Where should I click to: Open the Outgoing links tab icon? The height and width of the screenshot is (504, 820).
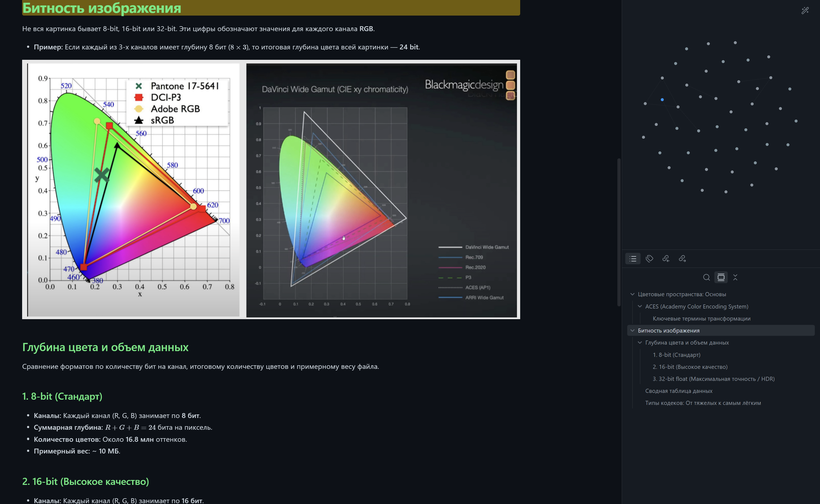click(x=682, y=259)
